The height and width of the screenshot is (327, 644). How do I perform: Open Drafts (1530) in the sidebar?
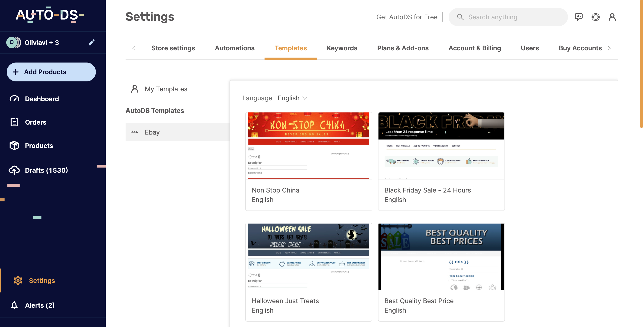click(x=47, y=170)
